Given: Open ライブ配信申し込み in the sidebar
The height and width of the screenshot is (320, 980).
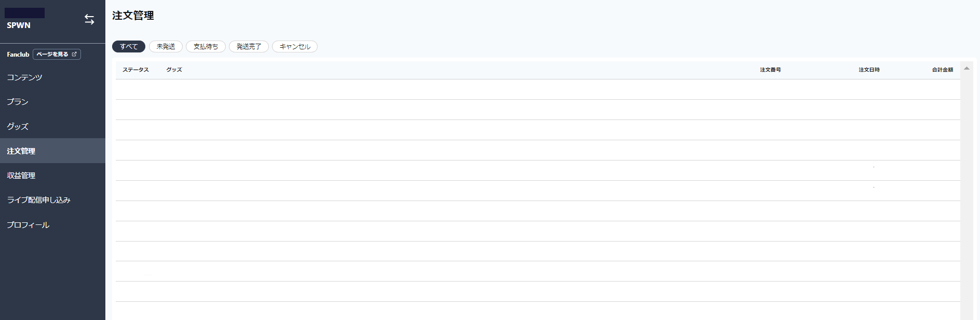Looking at the screenshot, I should click(x=38, y=200).
